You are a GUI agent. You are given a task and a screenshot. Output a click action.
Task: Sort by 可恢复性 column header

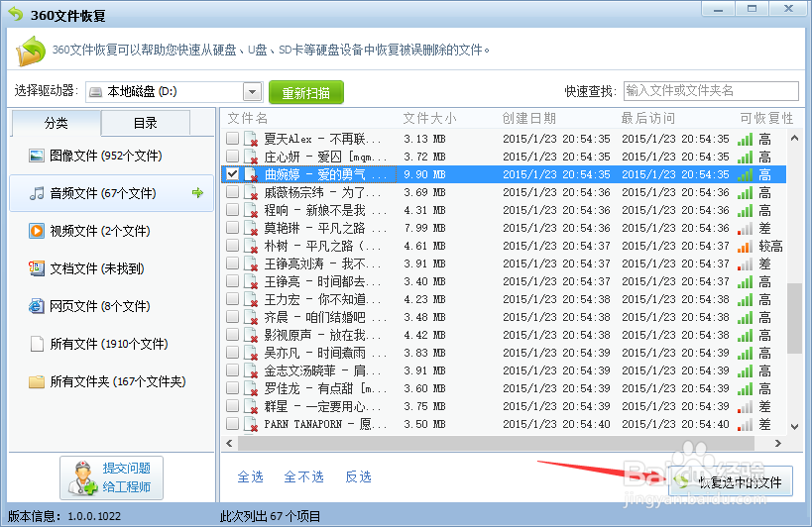coord(766,119)
